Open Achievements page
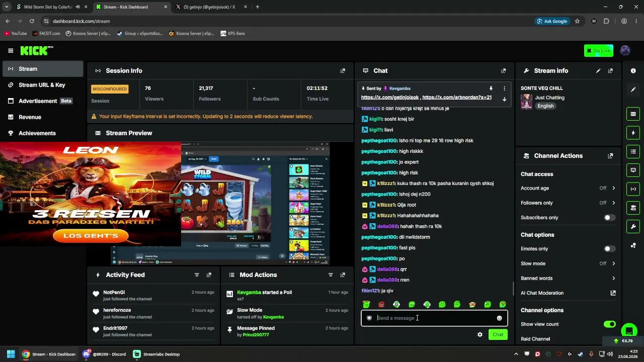The height and width of the screenshot is (362, 644). [42, 133]
